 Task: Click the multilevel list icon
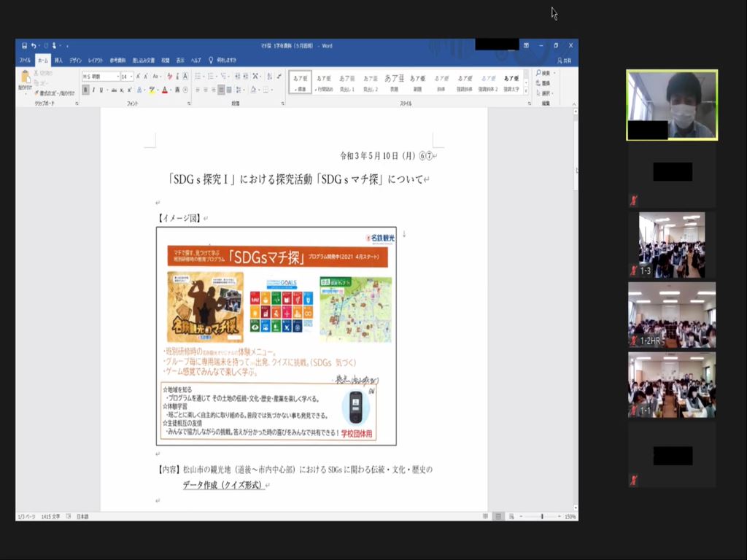[x=222, y=76]
